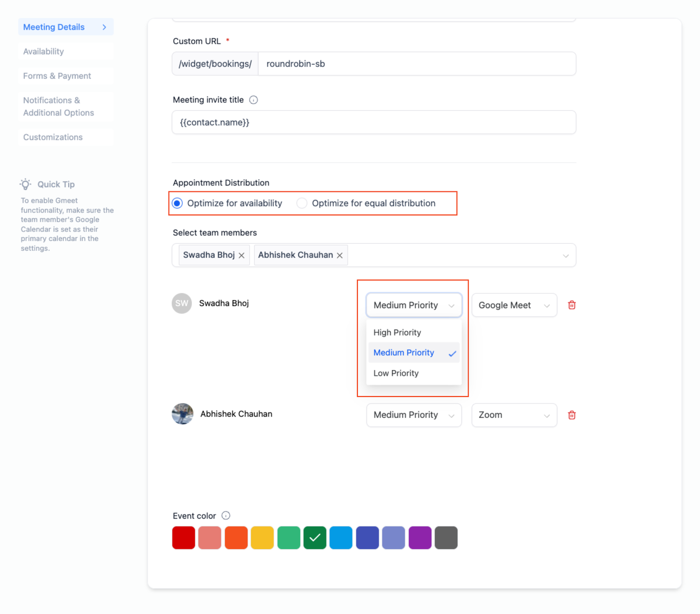Viewport: 700px width, 614px height.
Task: Open the Zoom location dropdown
Action: (514, 415)
